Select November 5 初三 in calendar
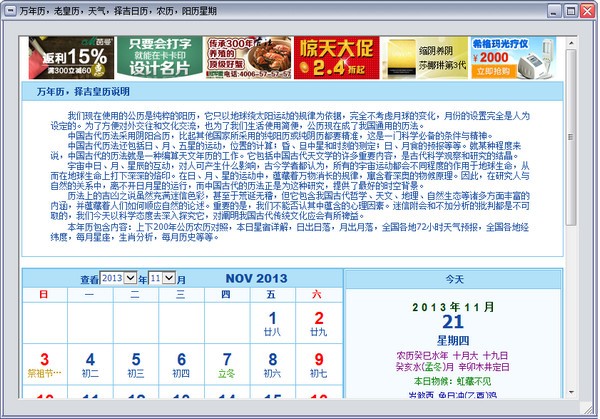This screenshot has height=419, width=600. (135, 364)
